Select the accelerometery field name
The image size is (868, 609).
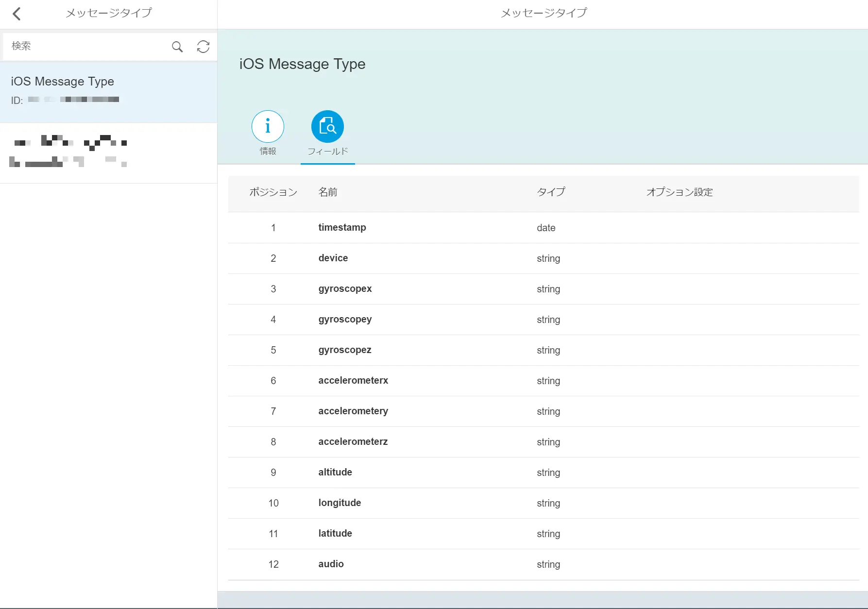click(x=353, y=411)
